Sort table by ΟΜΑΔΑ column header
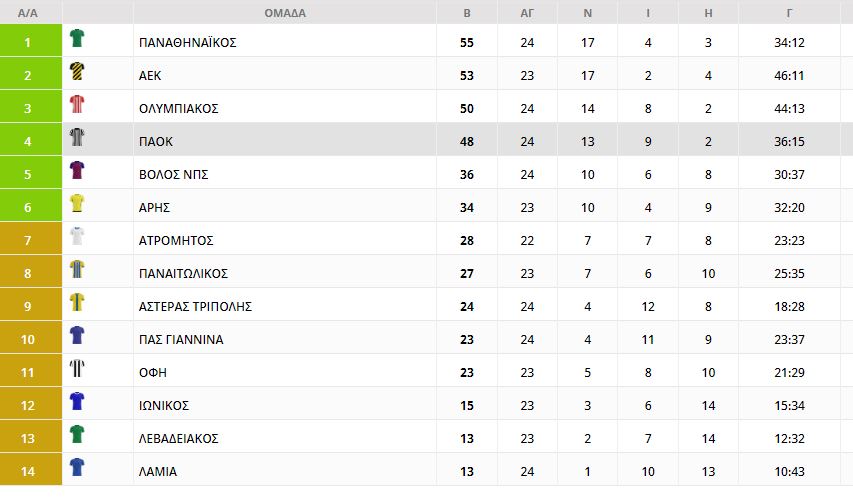Image resolution: width=853 pixels, height=503 pixels. (x=285, y=13)
